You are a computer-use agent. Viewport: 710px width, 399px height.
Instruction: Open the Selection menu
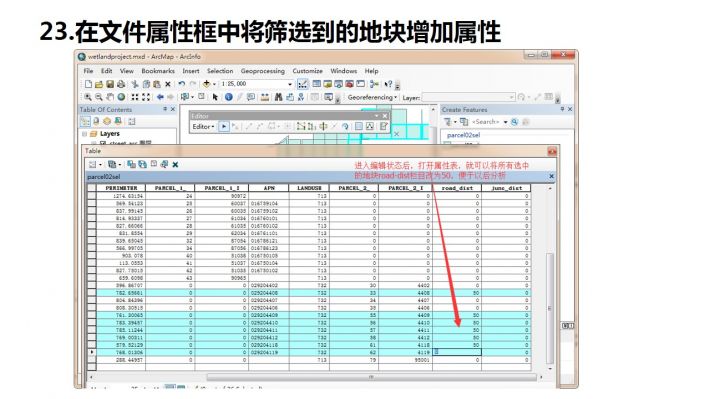click(220, 71)
